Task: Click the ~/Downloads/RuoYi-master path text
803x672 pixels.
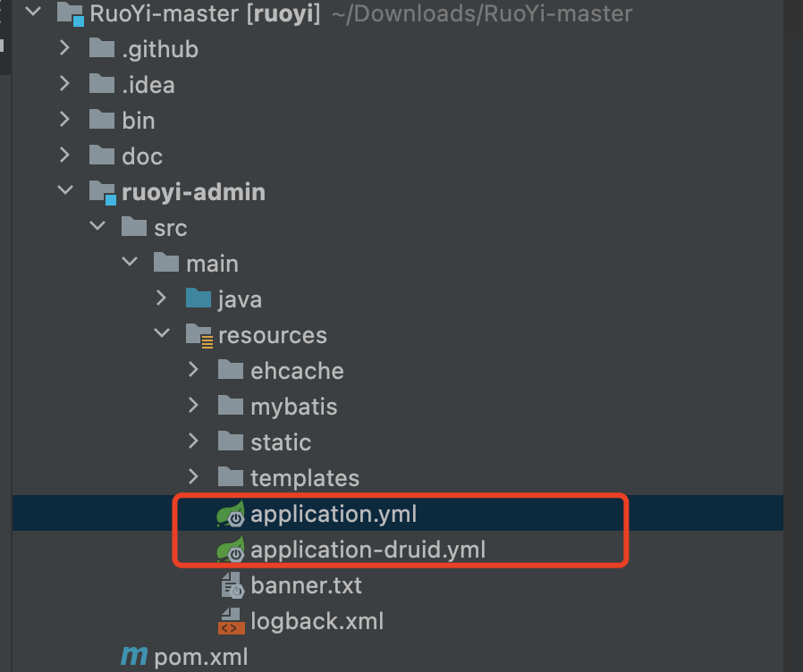Action: pyautogui.click(x=482, y=13)
